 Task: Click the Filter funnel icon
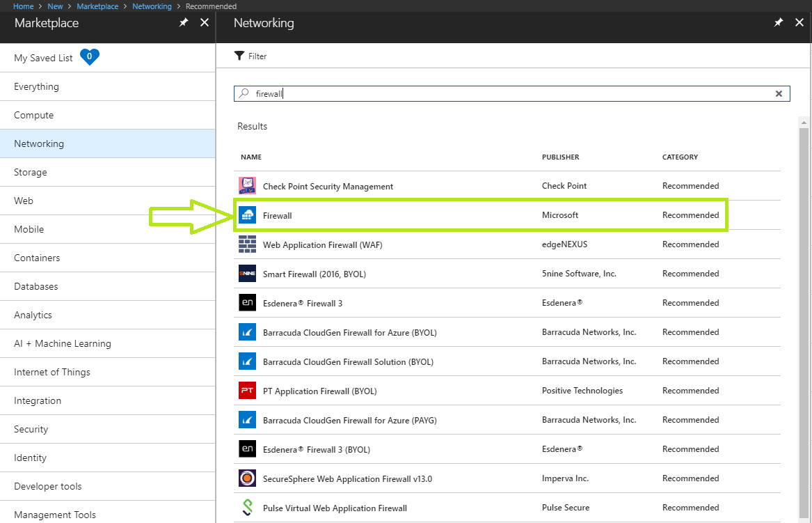click(x=239, y=56)
